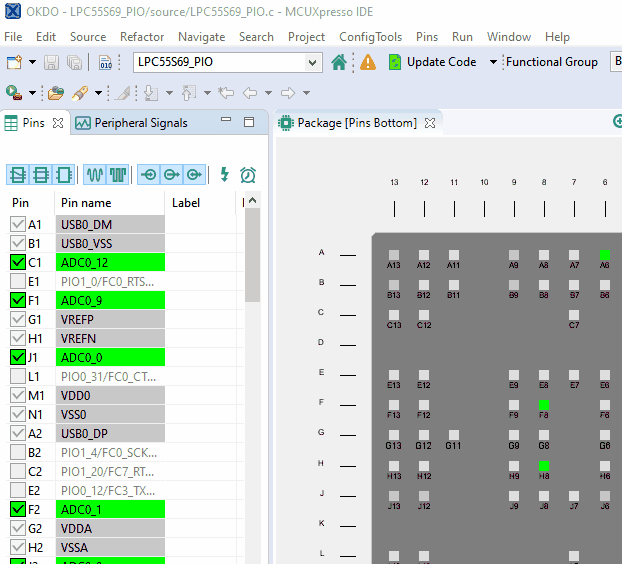Check the L1 PIO0_31 pin checkbox
The height and width of the screenshot is (564, 622).
click(x=17, y=376)
